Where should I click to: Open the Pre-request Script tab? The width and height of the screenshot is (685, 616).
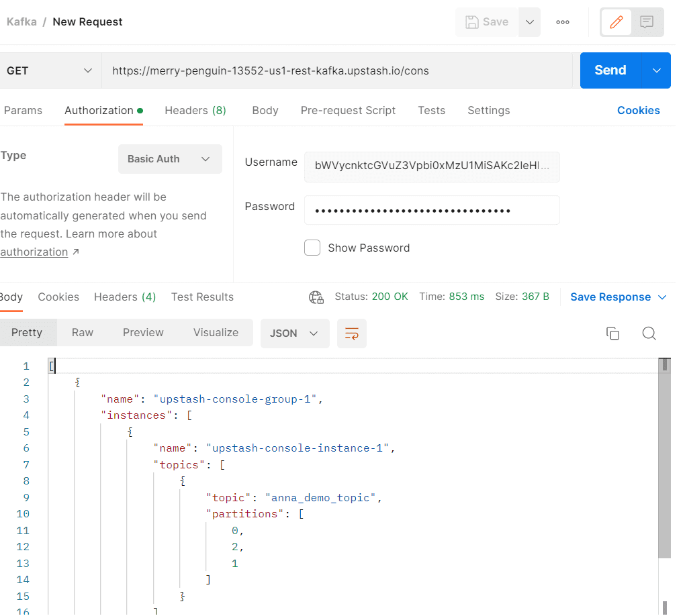pyautogui.click(x=348, y=111)
